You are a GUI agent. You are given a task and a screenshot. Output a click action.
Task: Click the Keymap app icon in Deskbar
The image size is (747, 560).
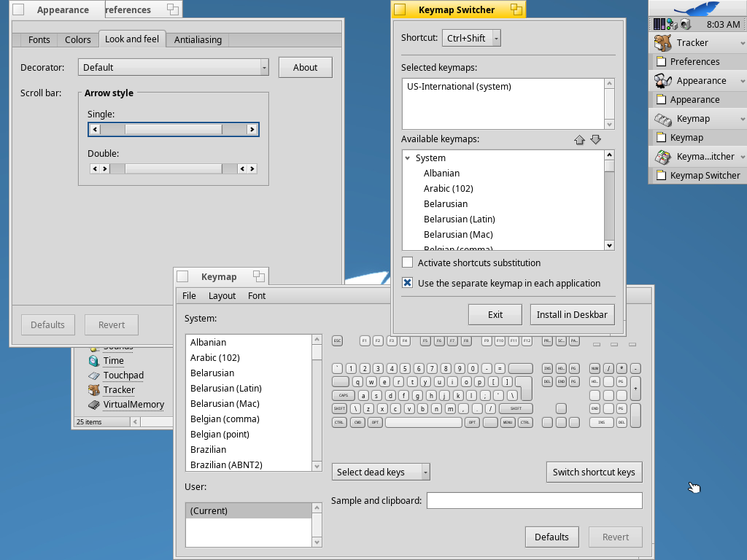point(662,119)
